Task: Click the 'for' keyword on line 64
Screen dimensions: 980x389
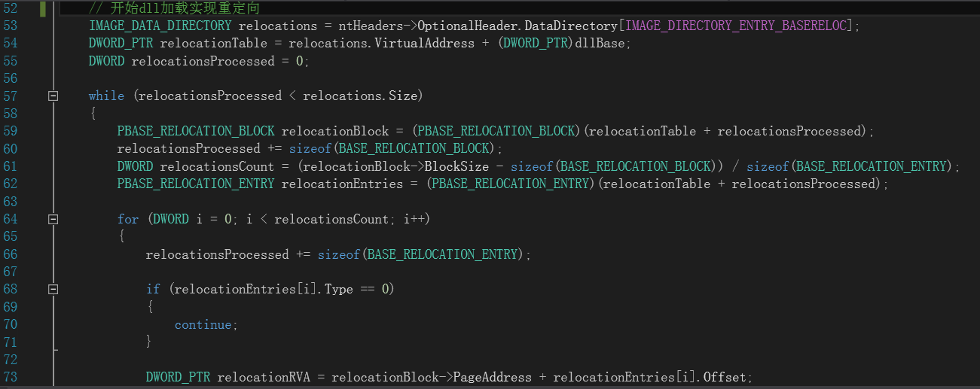Action: click(x=128, y=219)
